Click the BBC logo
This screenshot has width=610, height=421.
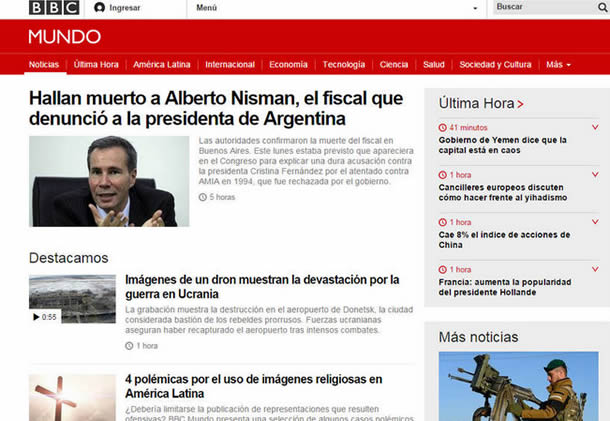click(x=54, y=7)
